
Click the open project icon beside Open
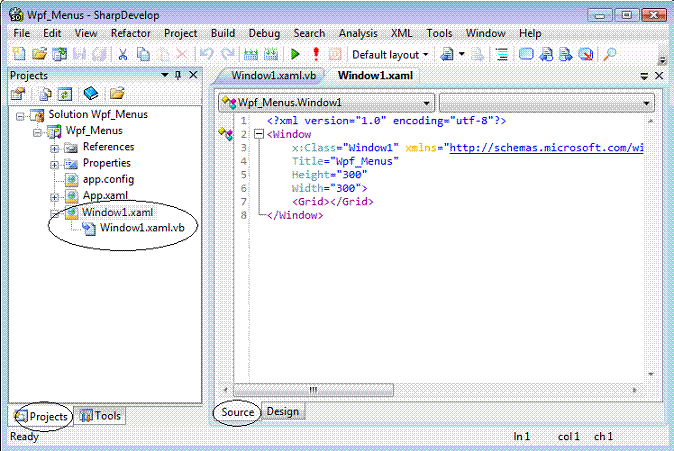[59, 54]
